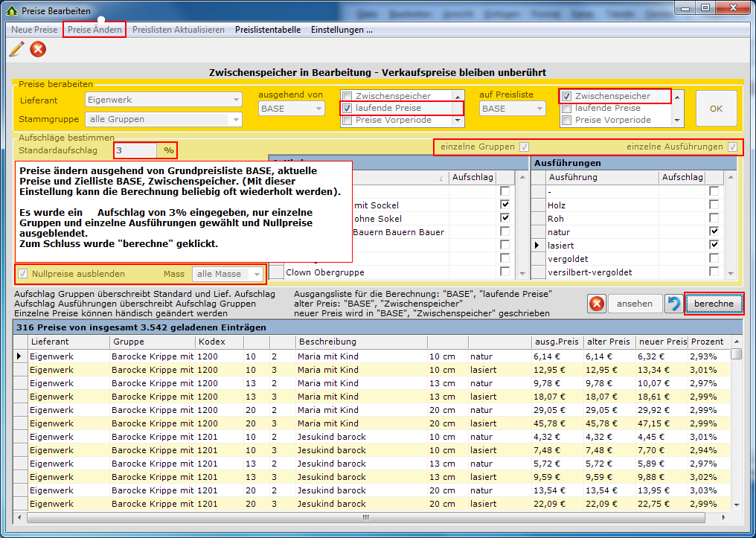
Task: Click the ansehen button
Action: point(635,304)
